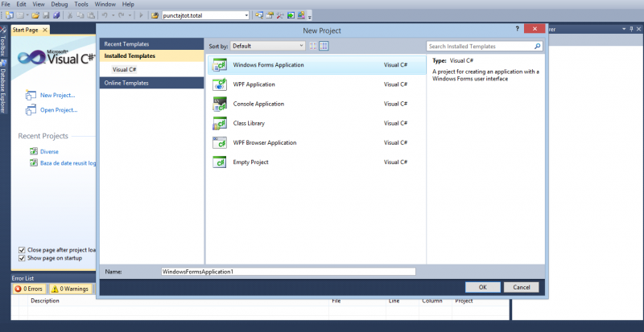Toggle Close page after project load checkbox

[22, 250]
